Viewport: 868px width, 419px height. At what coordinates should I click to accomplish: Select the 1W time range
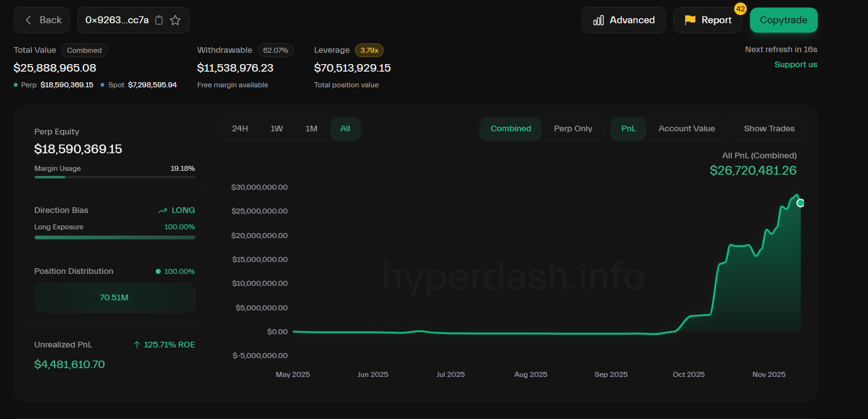276,129
